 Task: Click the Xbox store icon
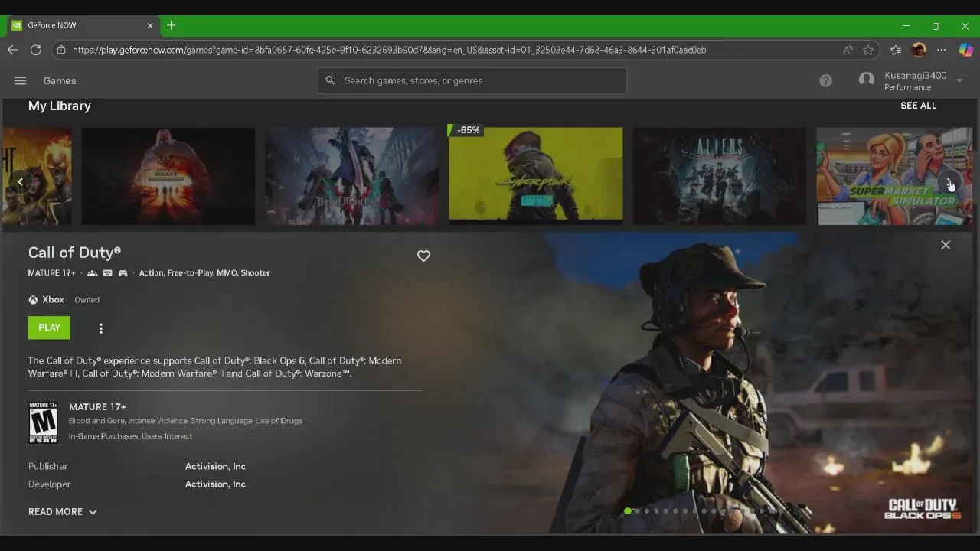point(33,300)
